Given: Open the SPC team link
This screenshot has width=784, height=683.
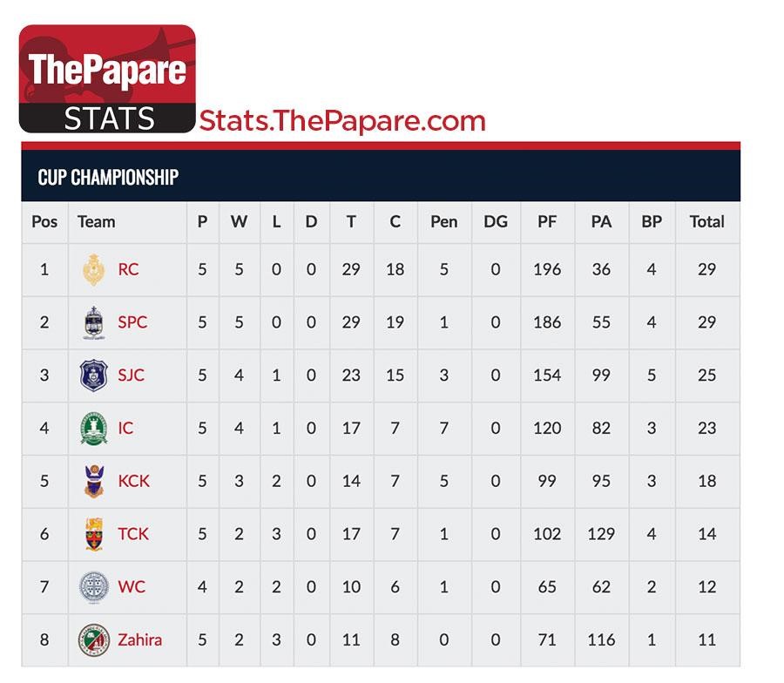Looking at the screenshot, I should [132, 322].
